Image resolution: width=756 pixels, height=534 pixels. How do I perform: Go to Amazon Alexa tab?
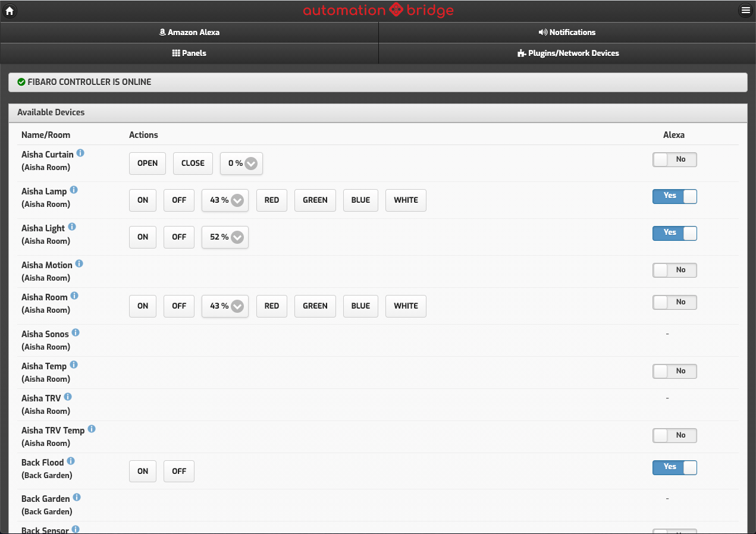[x=189, y=33]
